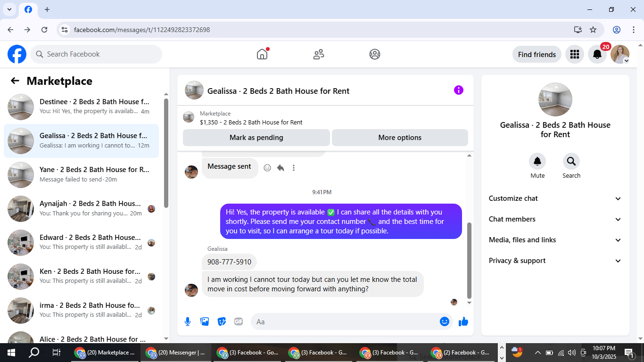Click the Search Facebook field
This screenshot has height=362, width=644.
coord(96,54)
